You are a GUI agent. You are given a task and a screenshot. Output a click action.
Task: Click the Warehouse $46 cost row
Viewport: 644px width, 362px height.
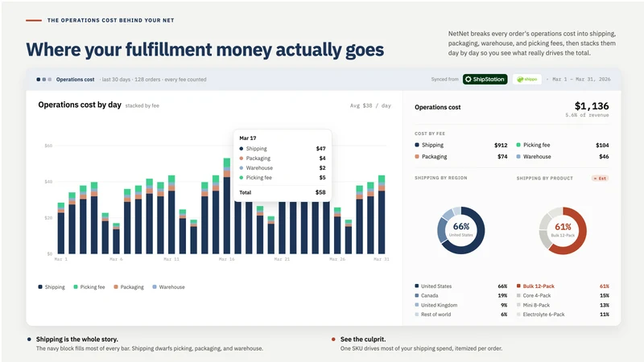click(x=562, y=156)
